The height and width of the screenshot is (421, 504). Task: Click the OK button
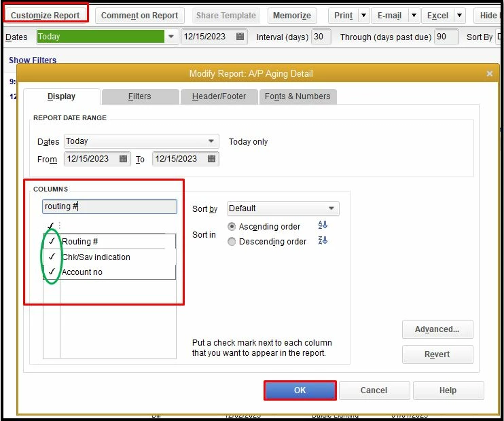coord(300,390)
